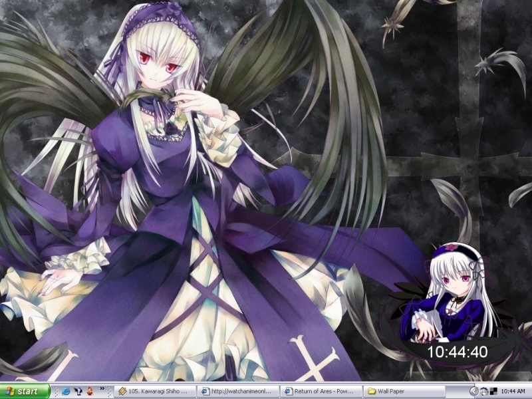Expand hidden Quick Launch items chevron
Image resolution: width=532 pixels, height=399 pixels.
(x=102, y=388)
